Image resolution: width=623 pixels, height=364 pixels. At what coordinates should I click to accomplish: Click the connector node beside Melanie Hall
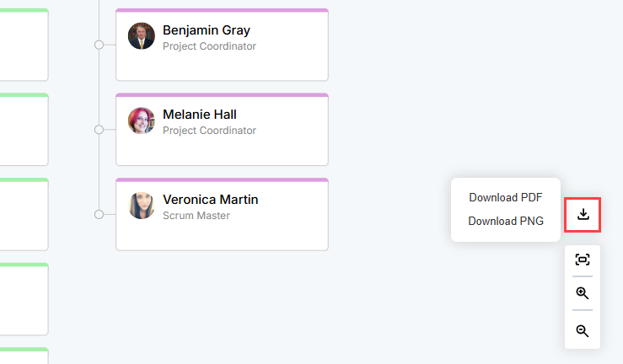tap(99, 130)
